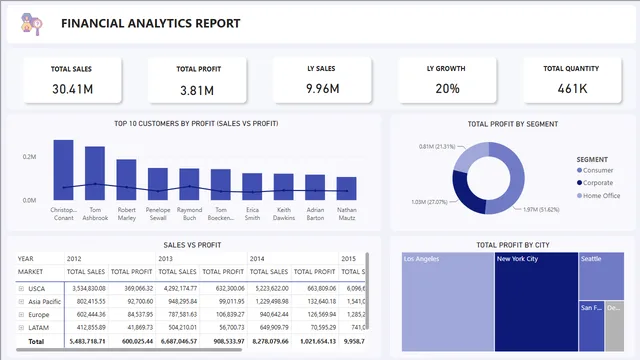Click the LY Growth 20% card

tap(447, 80)
